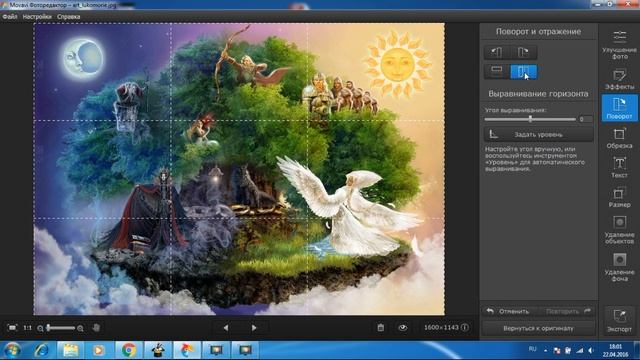
Task: Go to the previous image
Action: tap(226, 327)
